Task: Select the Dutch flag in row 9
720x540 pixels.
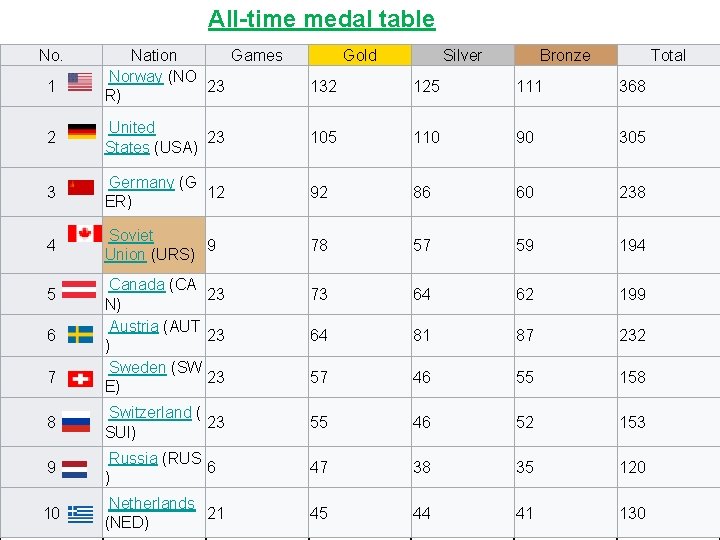Action: 76,467
